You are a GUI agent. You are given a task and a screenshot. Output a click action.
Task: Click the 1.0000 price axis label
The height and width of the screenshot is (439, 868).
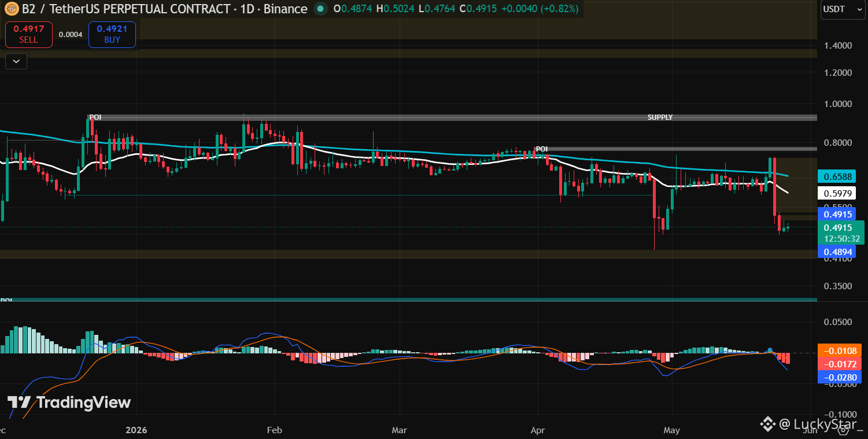(838, 104)
